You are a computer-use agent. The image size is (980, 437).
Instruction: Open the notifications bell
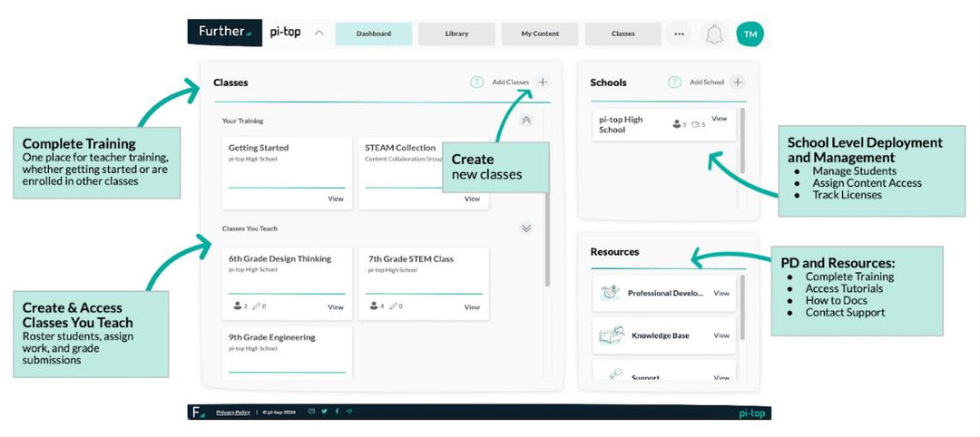(x=714, y=34)
